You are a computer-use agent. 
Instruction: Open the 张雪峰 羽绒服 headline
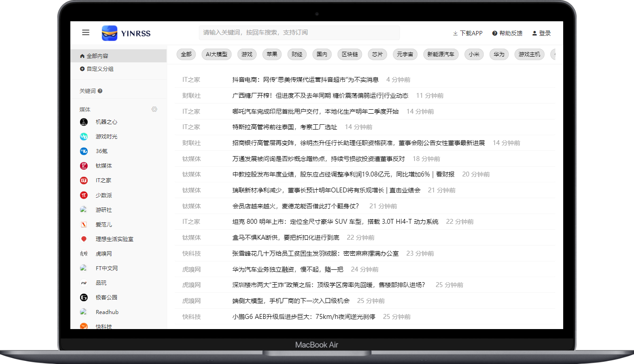(315, 253)
